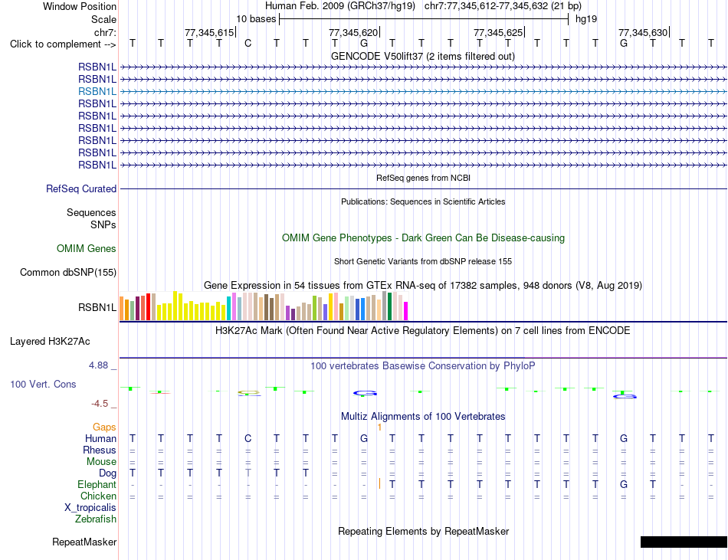Open 'Multiz Alignments of 100 Vertebrates' title

[x=423, y=417]
